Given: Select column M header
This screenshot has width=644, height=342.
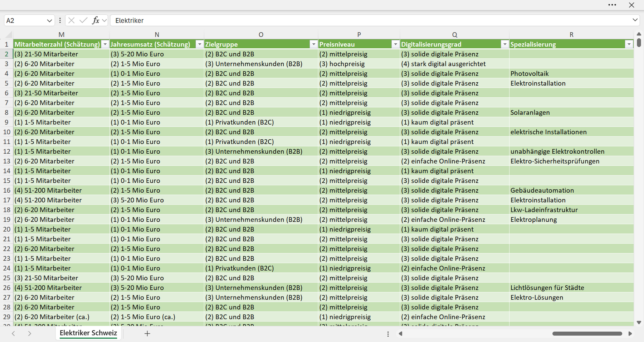Looking at the screenshot, I should [x=62, y=35].
